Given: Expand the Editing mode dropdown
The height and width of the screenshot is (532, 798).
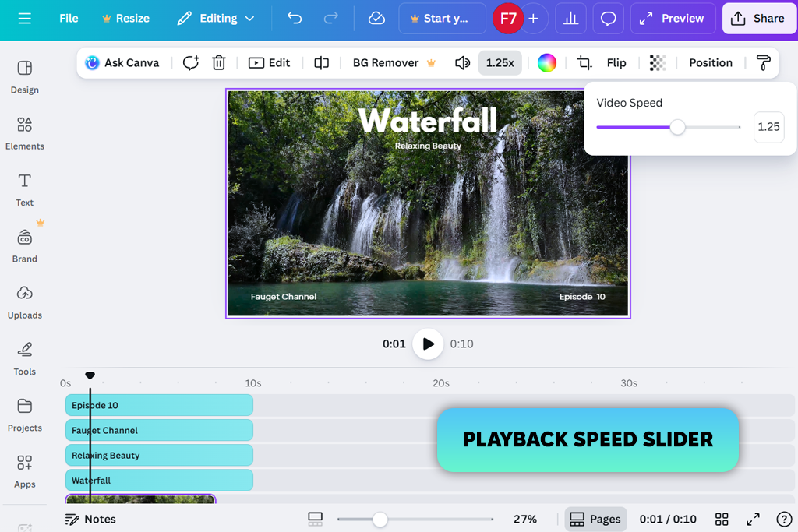Looking at the screenshot, I should coord(215,19).
